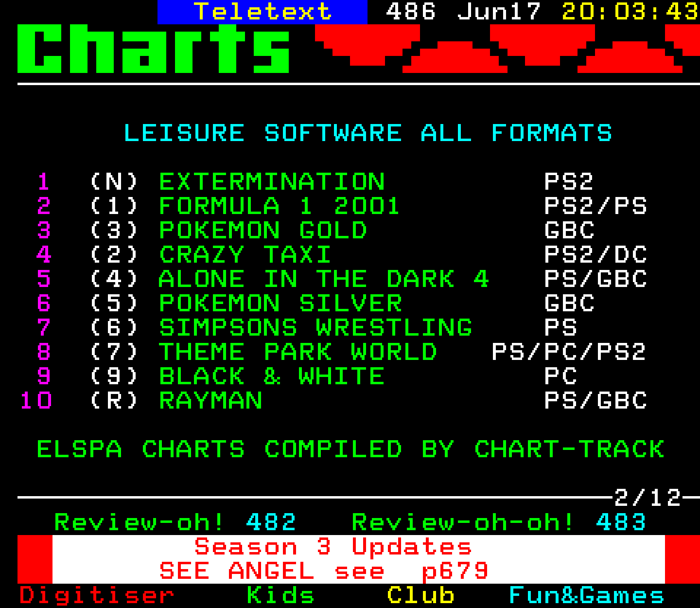Click the 'Review-oh!' label

[x=139, y=522]
